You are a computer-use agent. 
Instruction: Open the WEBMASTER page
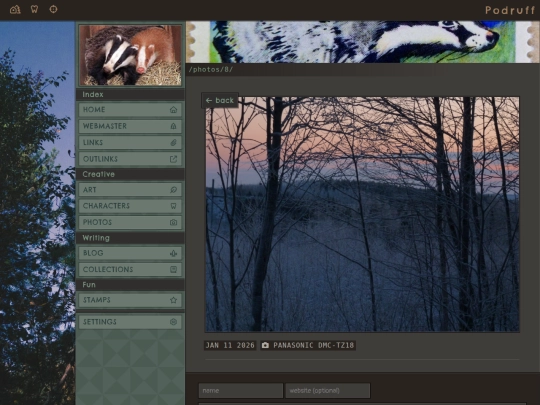pos(130,126)
